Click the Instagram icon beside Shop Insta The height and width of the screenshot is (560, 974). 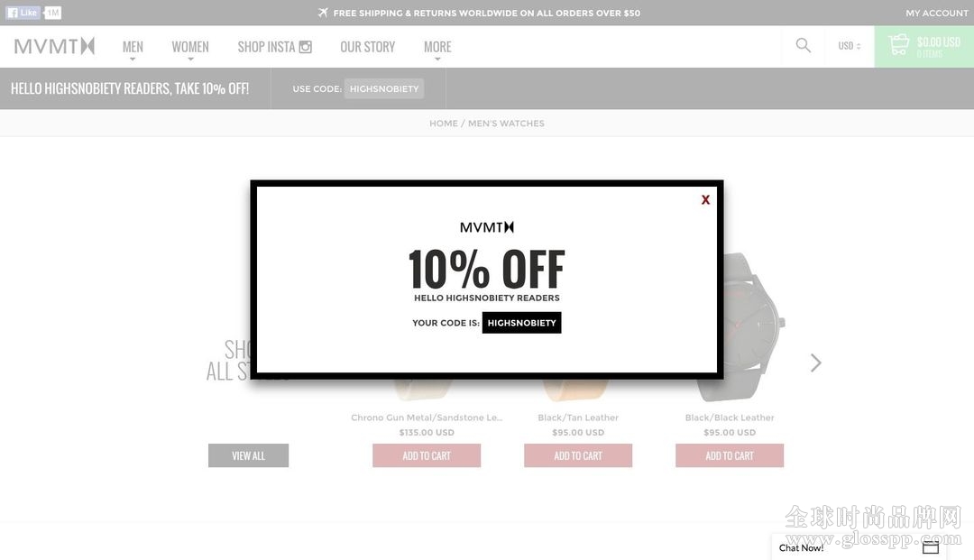(x=305, y=47)
